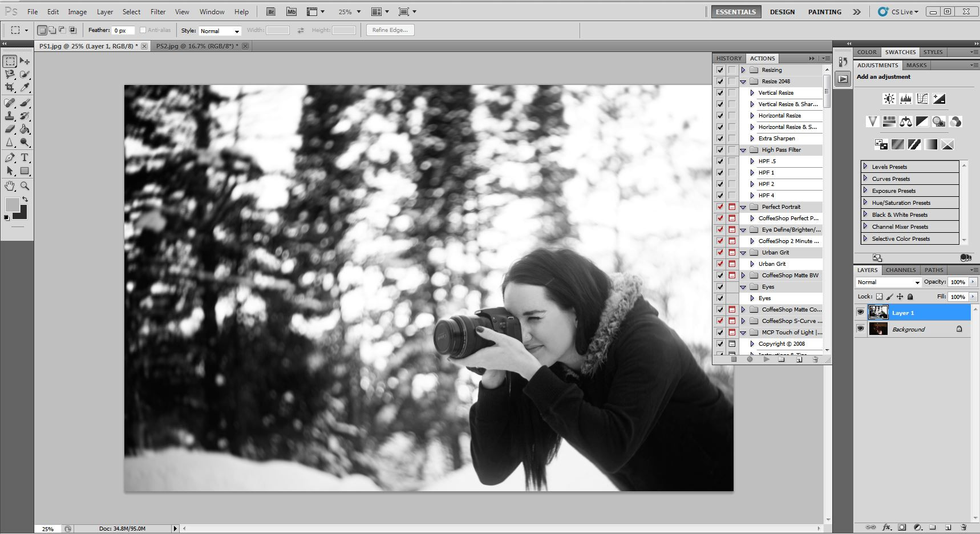Select the Rectangle shape tool
The image size is (980, 534).
[25, 171]
